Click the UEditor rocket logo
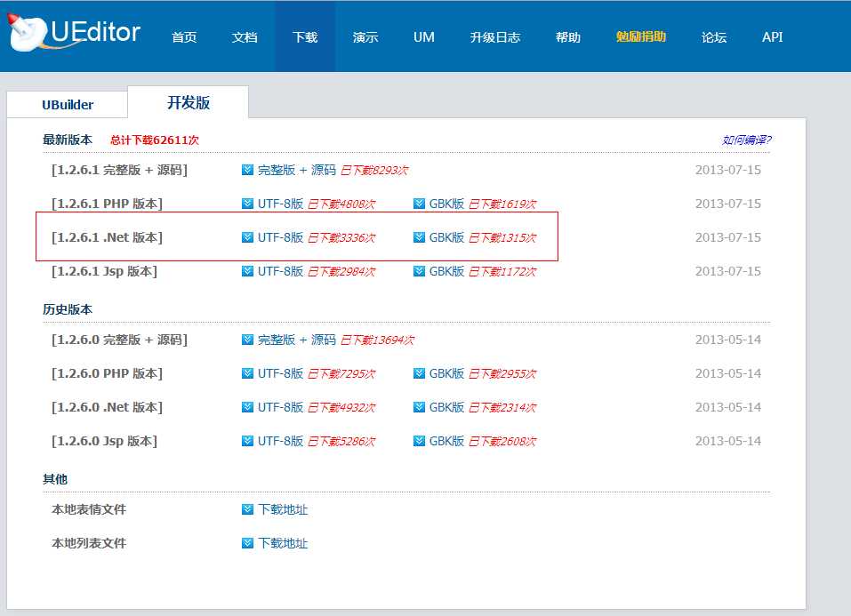 [75, 32]
